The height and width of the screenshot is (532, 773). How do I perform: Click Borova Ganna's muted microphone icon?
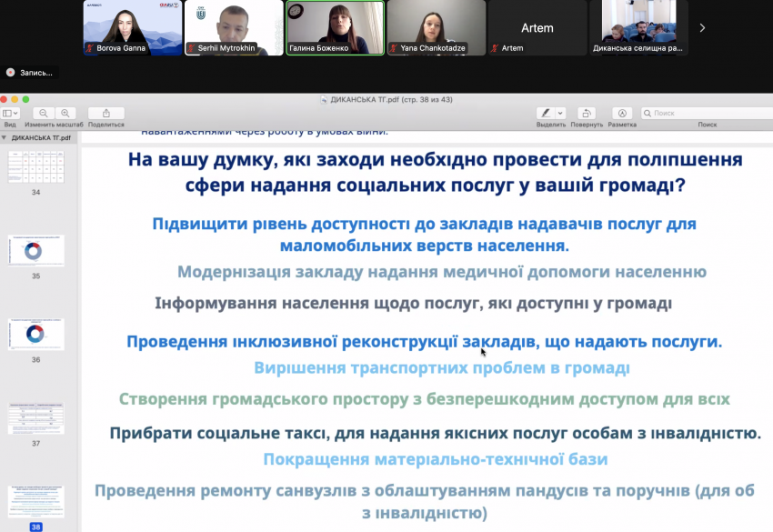click(90, 48)
